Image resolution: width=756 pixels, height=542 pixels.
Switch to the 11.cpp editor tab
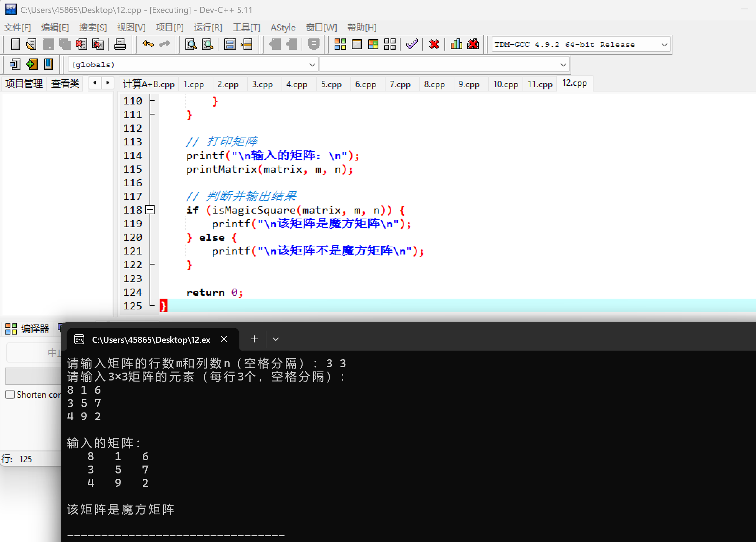click(540, 84)
